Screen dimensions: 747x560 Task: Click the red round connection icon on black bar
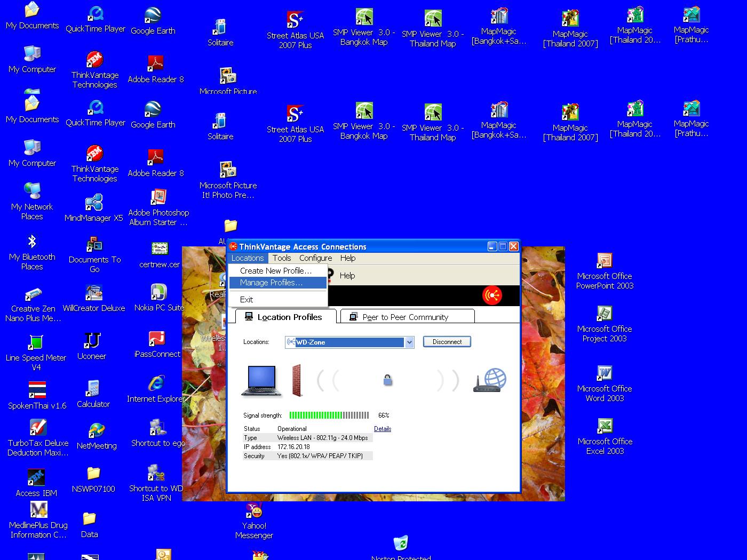[x=492, y=295]
